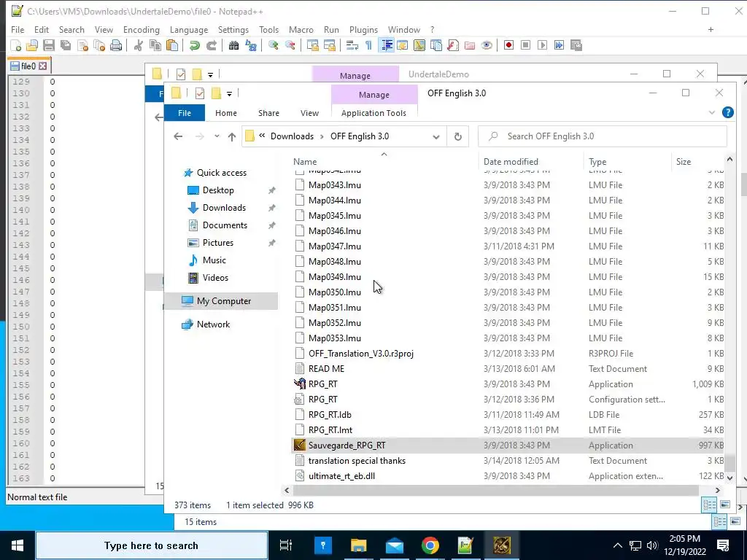747x560 pixels.
Task: Click the Open file icon in Notepad++
Action: point(32,45)
